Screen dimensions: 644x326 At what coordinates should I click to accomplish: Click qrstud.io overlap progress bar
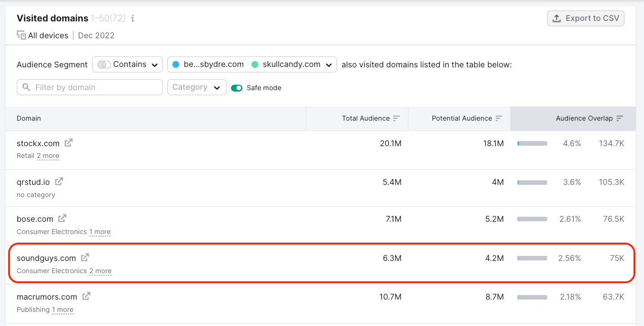click(x=532, y=182)
